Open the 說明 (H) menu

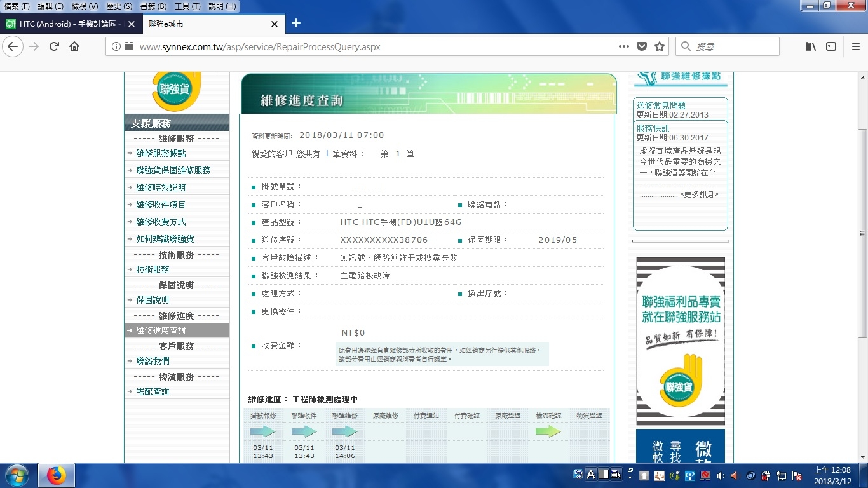pos(222,6)
